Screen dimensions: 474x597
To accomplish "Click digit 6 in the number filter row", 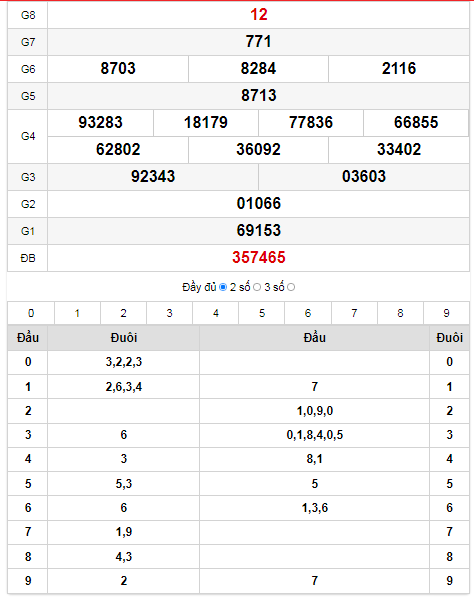I will (x=308, y=313).
